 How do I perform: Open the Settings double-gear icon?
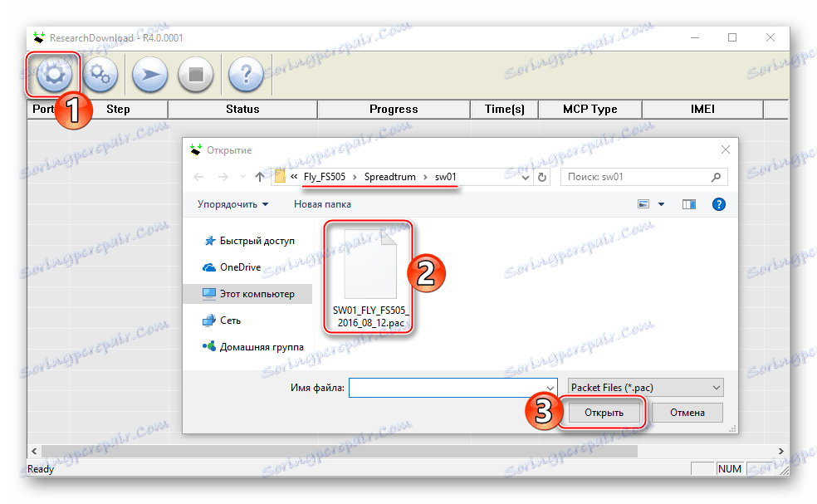click(100, 75)
